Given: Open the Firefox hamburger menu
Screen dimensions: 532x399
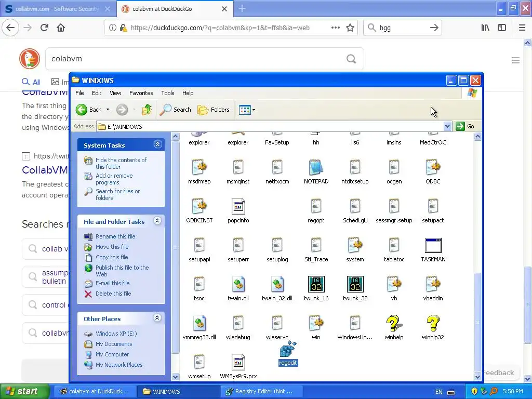Looking at the screenshot, I should point(522,28).
